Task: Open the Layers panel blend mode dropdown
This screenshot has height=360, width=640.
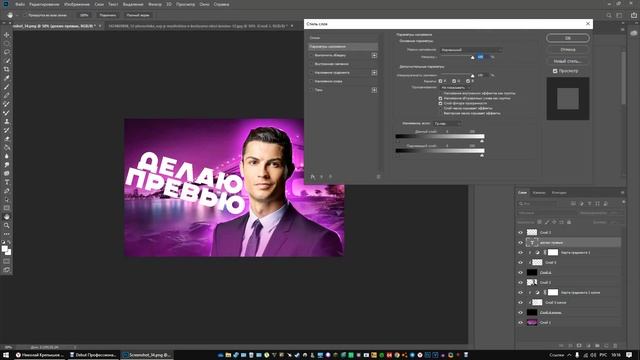Action: pos(547,213)
